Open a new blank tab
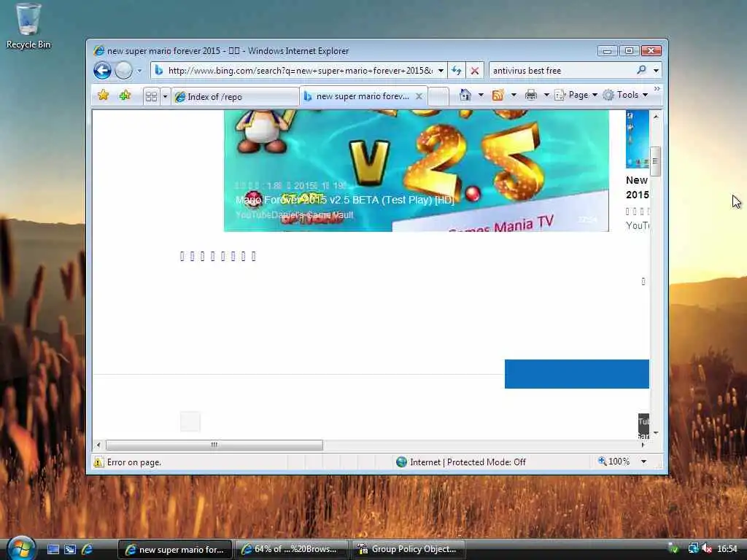This screenshot has width=747, height=560. [x=438, y=97]
